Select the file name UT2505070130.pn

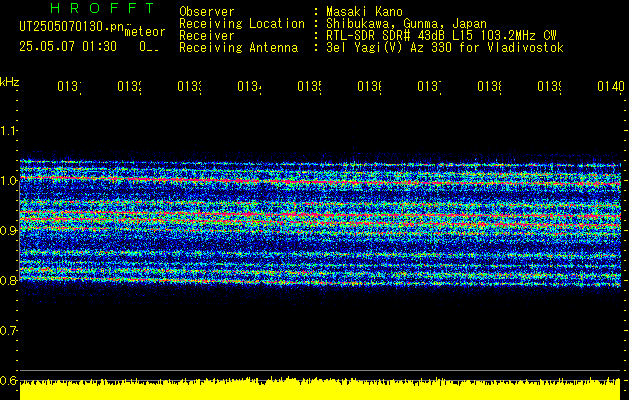[x=72, y=26]
